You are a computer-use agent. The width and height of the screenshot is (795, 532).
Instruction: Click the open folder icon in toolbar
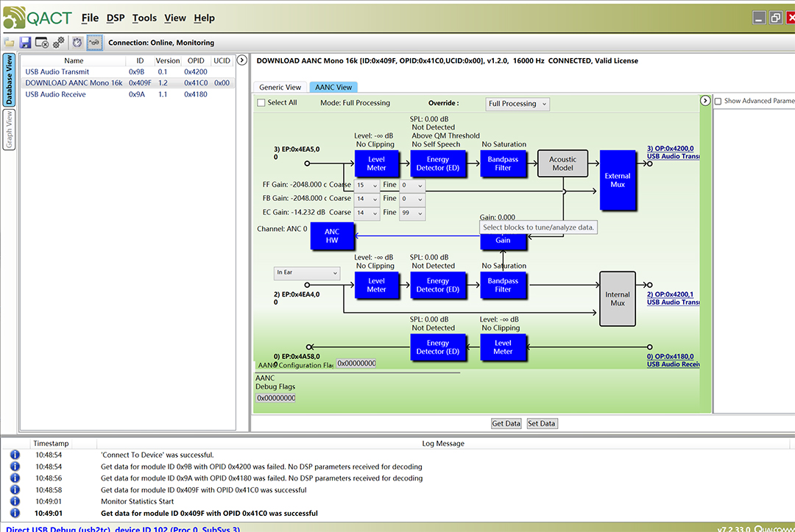point(9,43)
